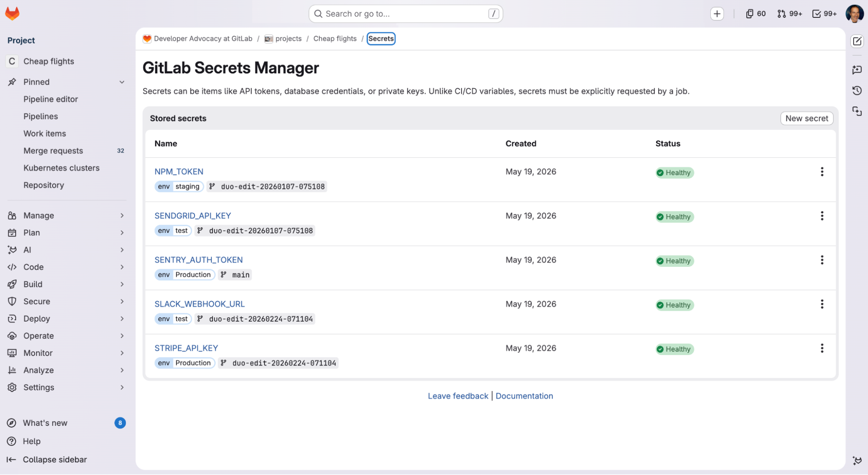This screenshot has height=475, width=868.
Task: Expand the Deploy section chevron
Action: pyautogui.click(x=122, y=319)
